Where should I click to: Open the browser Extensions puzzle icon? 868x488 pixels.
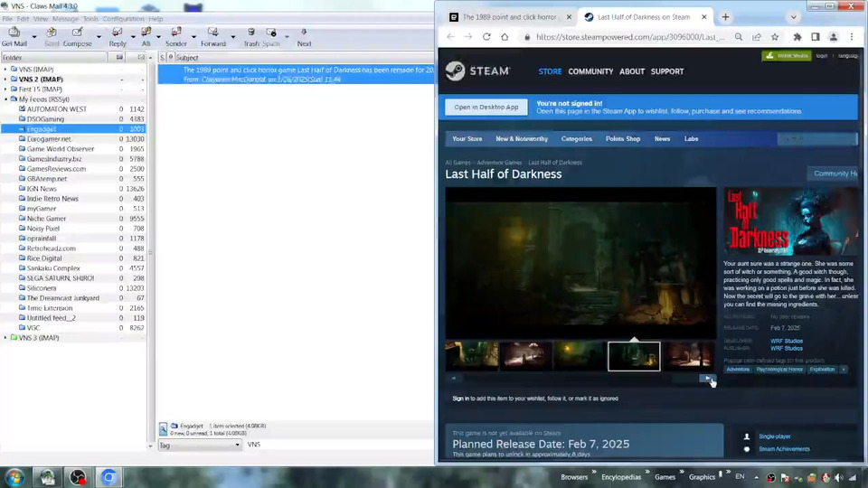click(797, 37)
